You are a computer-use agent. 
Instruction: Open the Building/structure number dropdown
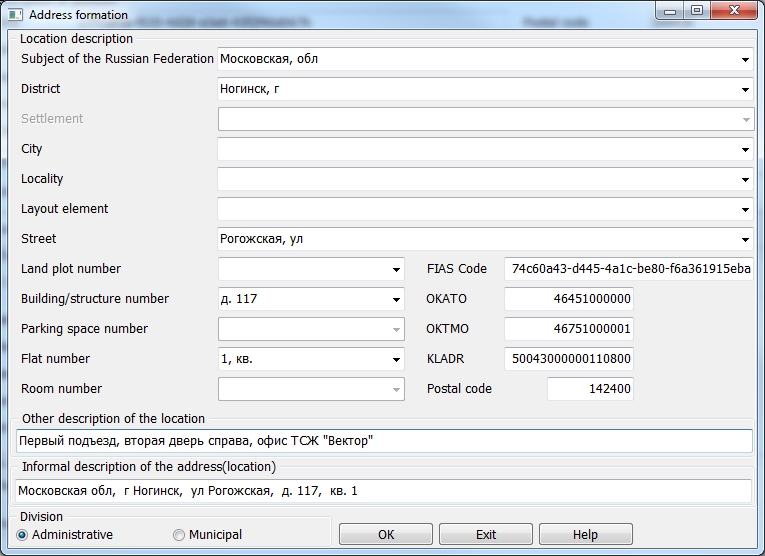[x=396, y=299]
